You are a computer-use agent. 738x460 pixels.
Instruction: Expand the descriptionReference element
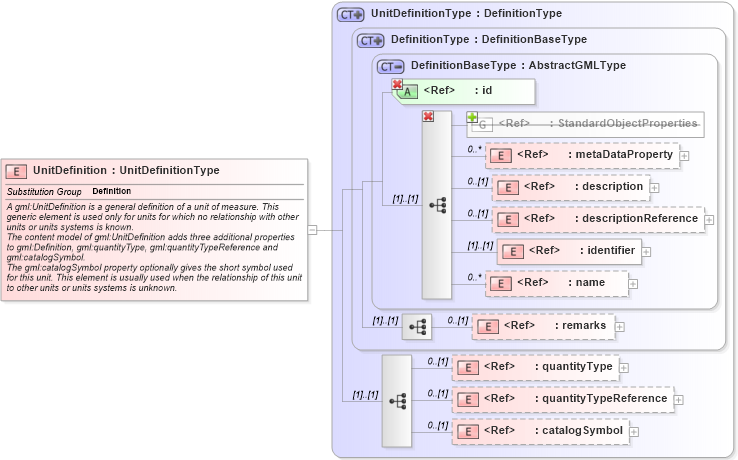(709, 220)
